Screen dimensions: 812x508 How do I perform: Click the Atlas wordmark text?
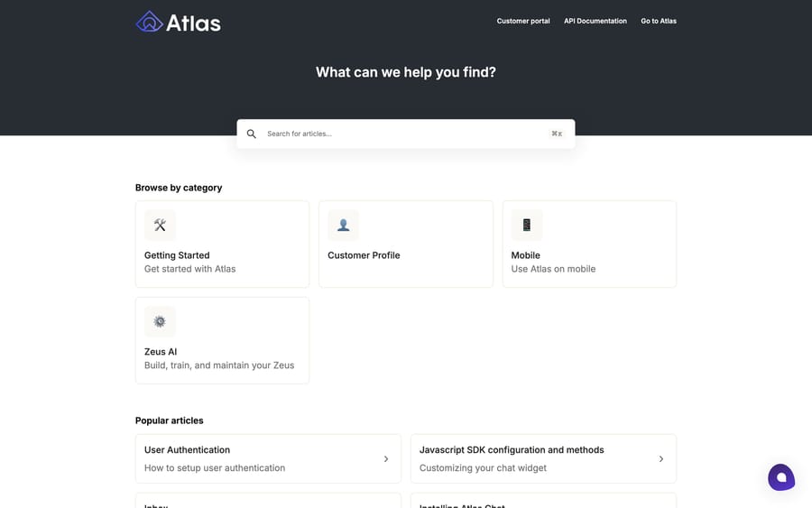coord(193,23)
